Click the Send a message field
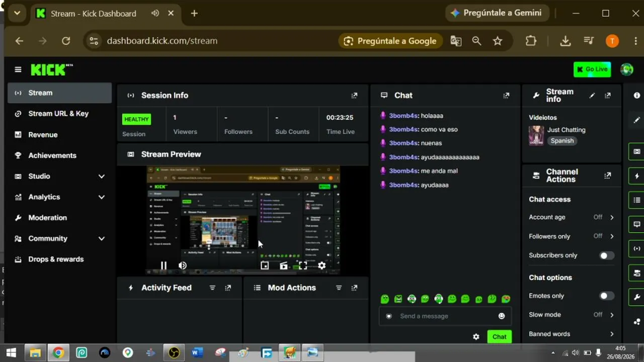The image size is (644, 362). [x=445, y=316]
